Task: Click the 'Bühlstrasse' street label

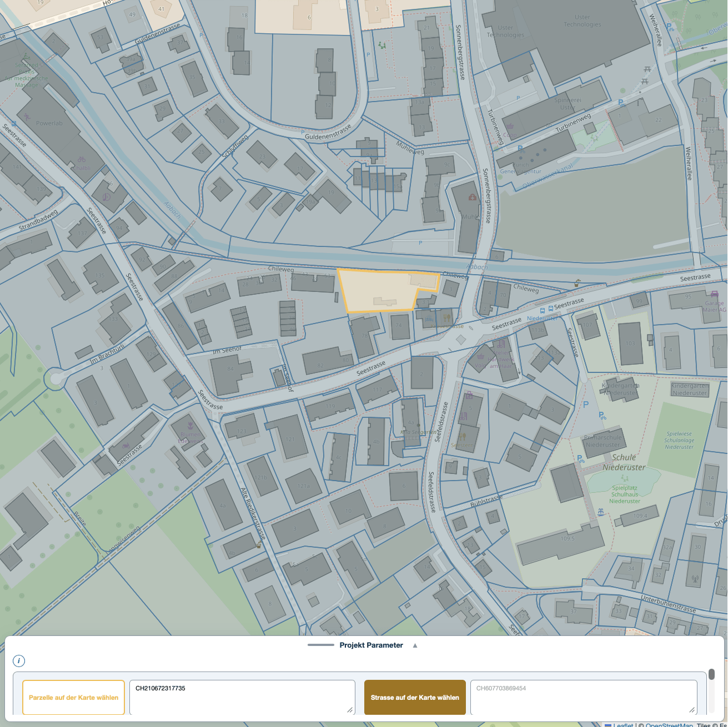Action: coord(486,501)
